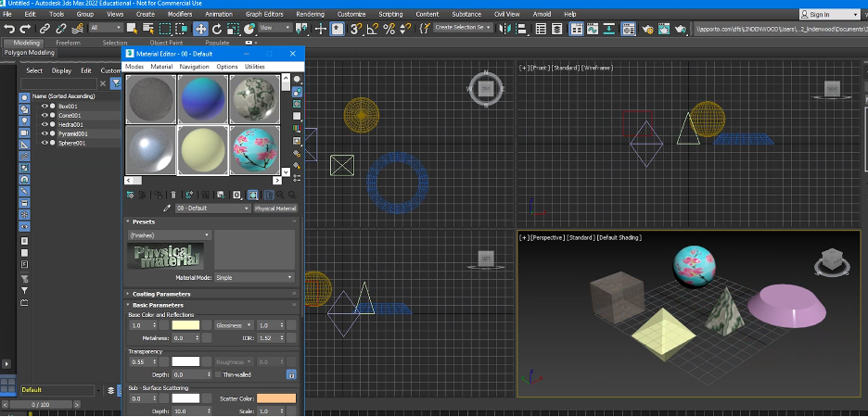Undo the last action in main toolbar
The image size is (868, 417).
click(9, 28)
